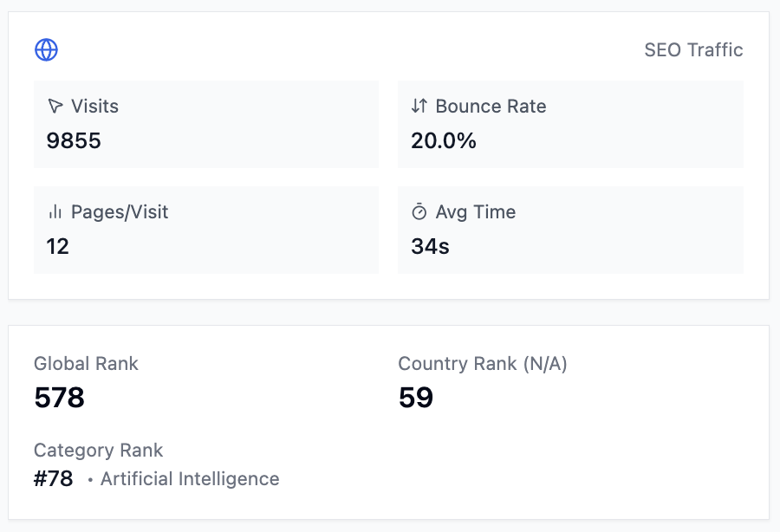Select the Pages/Visit metric tile
This screenshot has height=532, width=780.
[206, 230]
